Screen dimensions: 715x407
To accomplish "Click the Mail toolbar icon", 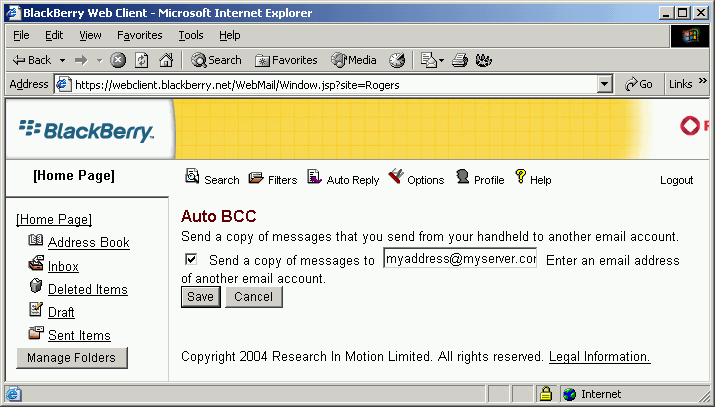I will [x=429, y=60].
